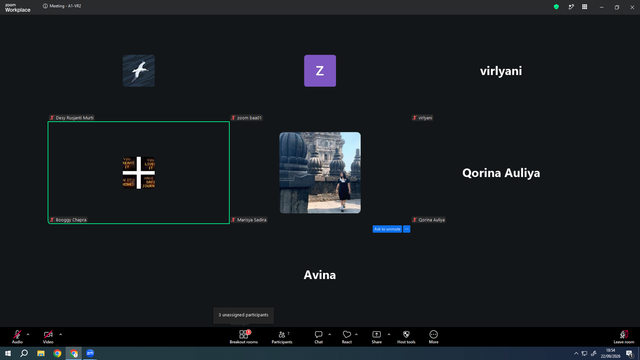Viewport: 640px width, 360px height.
Task: Show meeting info for Meeting - A1-VR2
Action: click(x=62, y=6)
